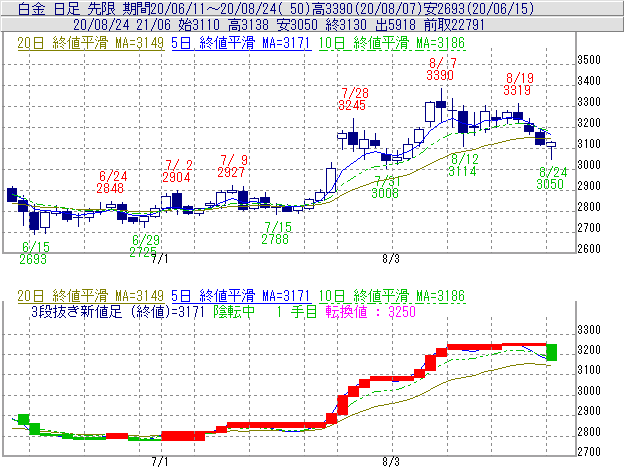This screenshot has height=474, width=624.
Task: Click the 8/12 3114 low annotation
Action: [x=462, y=165]
